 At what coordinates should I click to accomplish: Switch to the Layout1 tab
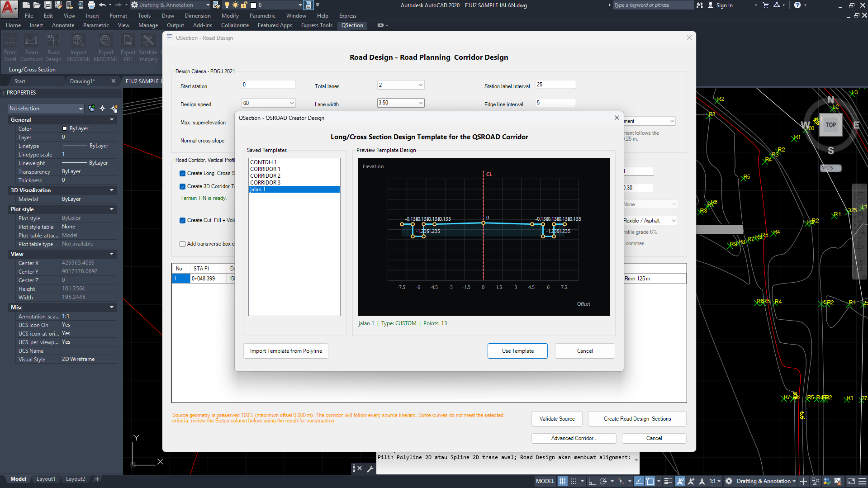click(46, 479)
